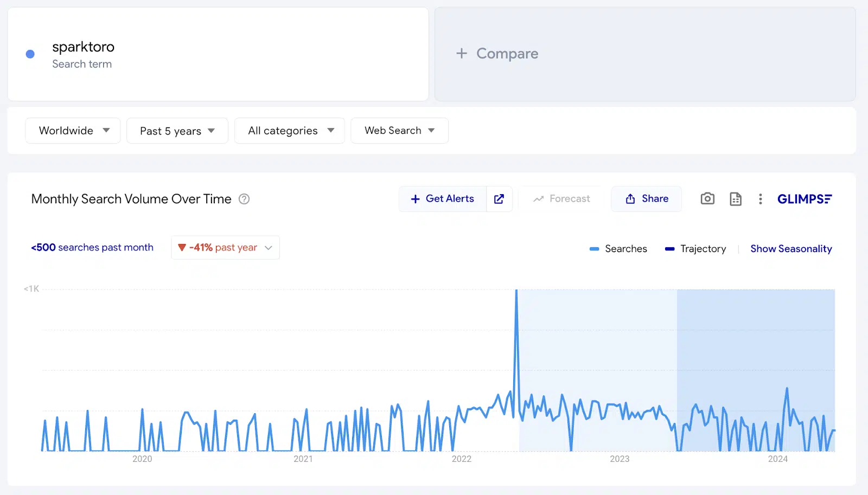Open alerts in new window icon
The image size is (868, 495).
tap(499, 199)
